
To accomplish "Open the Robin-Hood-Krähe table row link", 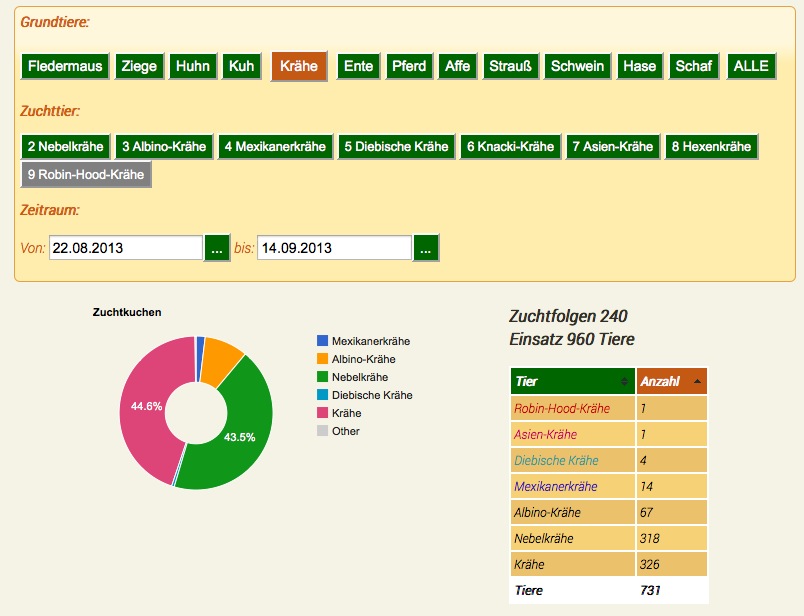I will 562,409.
